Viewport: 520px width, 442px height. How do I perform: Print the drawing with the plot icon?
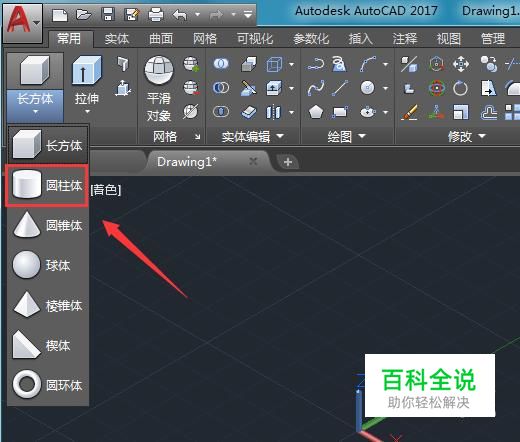click(156, 15)
